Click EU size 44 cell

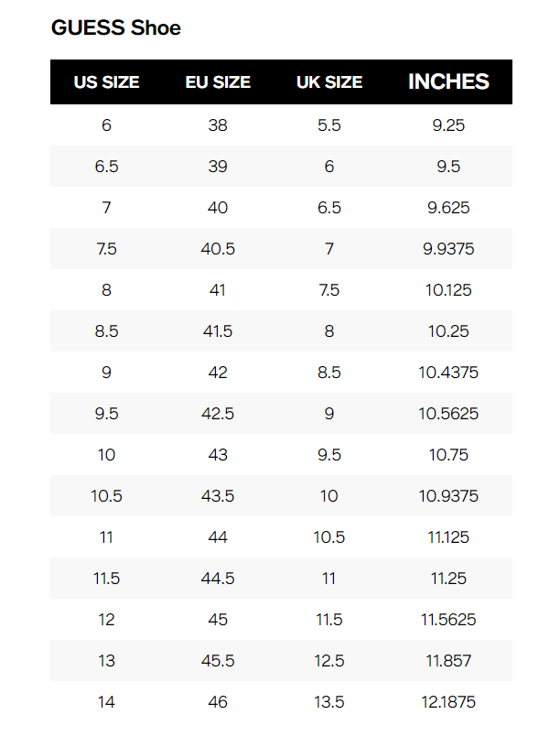(218, 537)
